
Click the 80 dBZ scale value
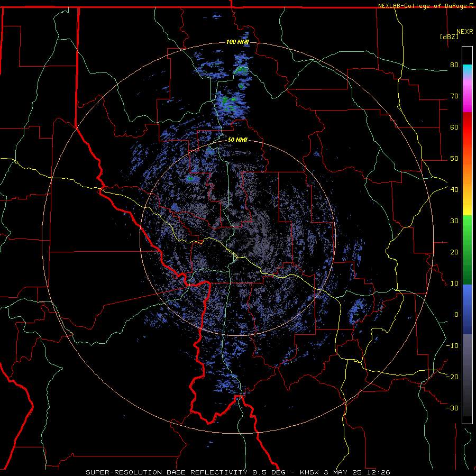454,65
